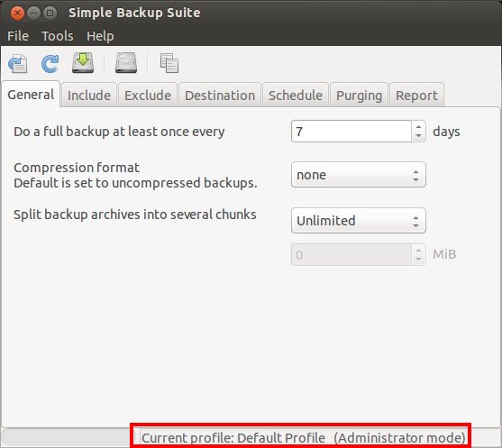This screenshot has height=448, width=502.
Task: Decrease full backup days with down arrow
Action: [418, 136]
